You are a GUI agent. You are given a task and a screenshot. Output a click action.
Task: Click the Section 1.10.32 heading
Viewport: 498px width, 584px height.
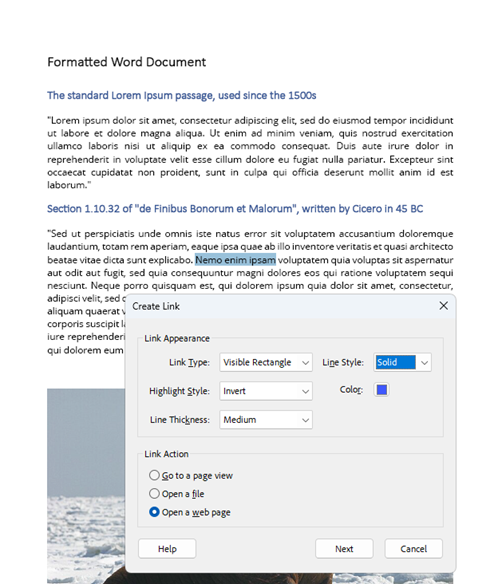[x=235, y=209]
